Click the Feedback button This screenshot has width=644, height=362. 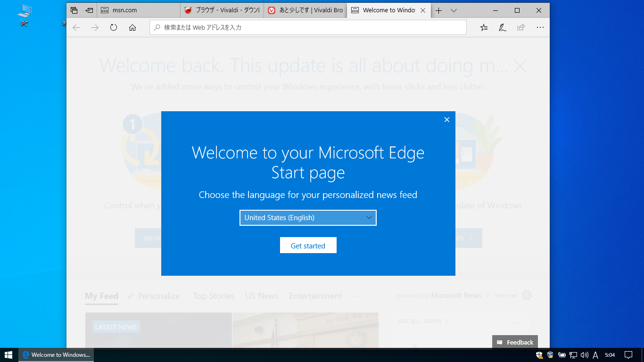click(515, 342)
